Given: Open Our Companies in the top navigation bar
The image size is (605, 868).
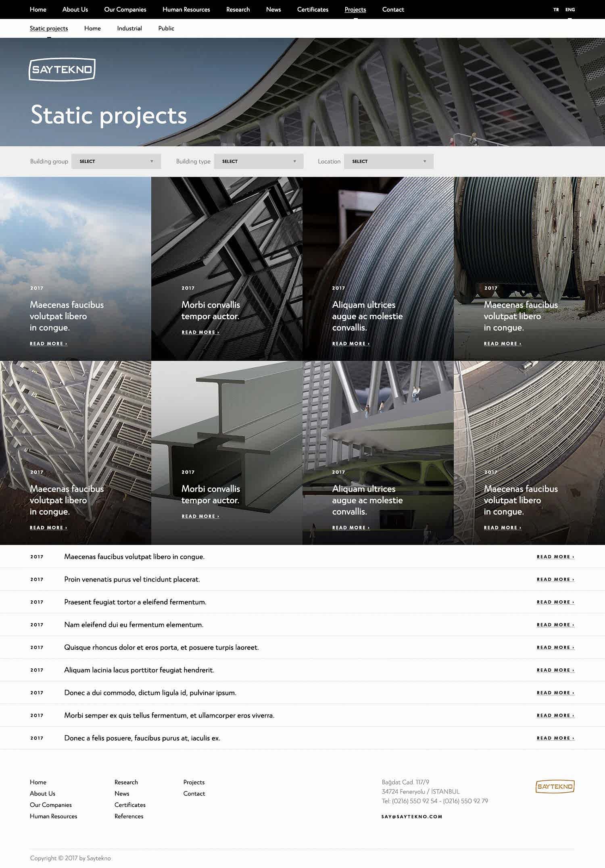Looking at the screenshot, I should pyautogui.click(x=125, y=9).
